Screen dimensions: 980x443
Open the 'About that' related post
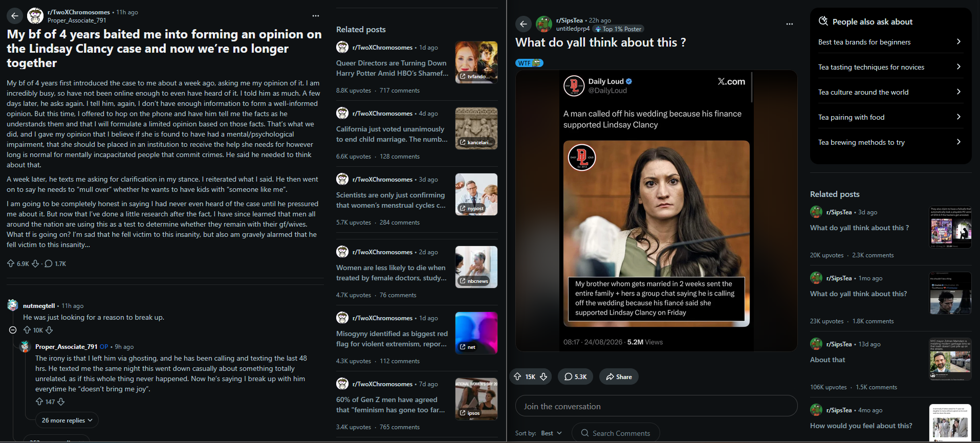827,360
